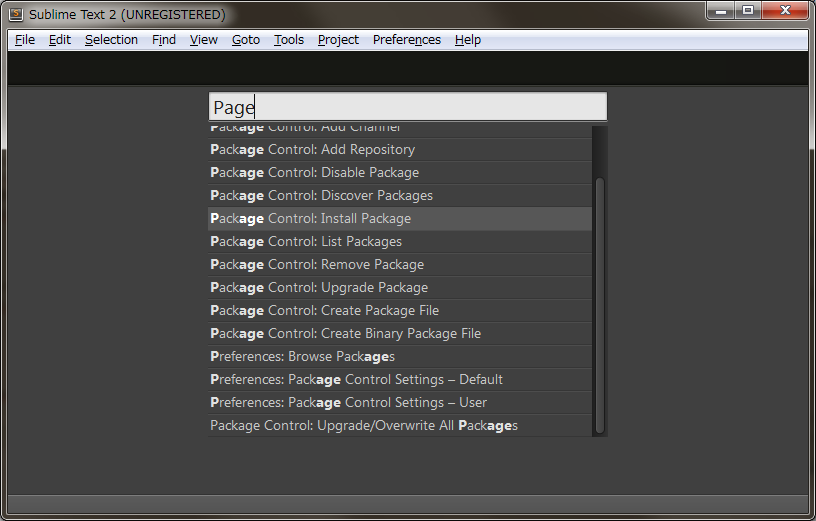
Task: Pick 'Package Control: Create Package File'
Action: coord(400,310)
